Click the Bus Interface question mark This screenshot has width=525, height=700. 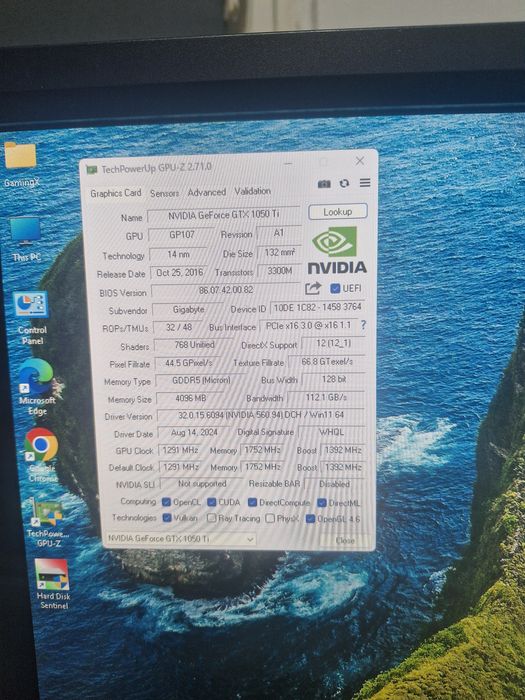pos(363,325)
